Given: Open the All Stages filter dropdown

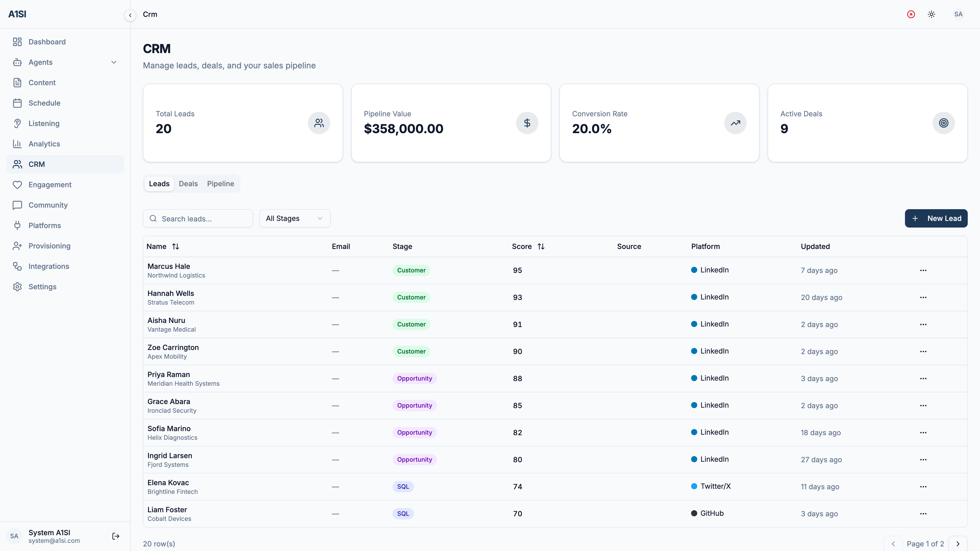Looking at the screenshot, I should [295, 218].
